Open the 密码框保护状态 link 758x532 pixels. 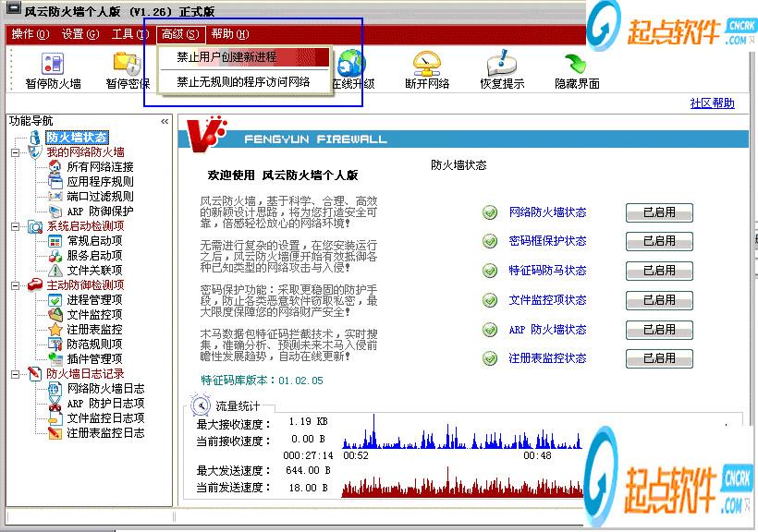[x=547, y=241]
